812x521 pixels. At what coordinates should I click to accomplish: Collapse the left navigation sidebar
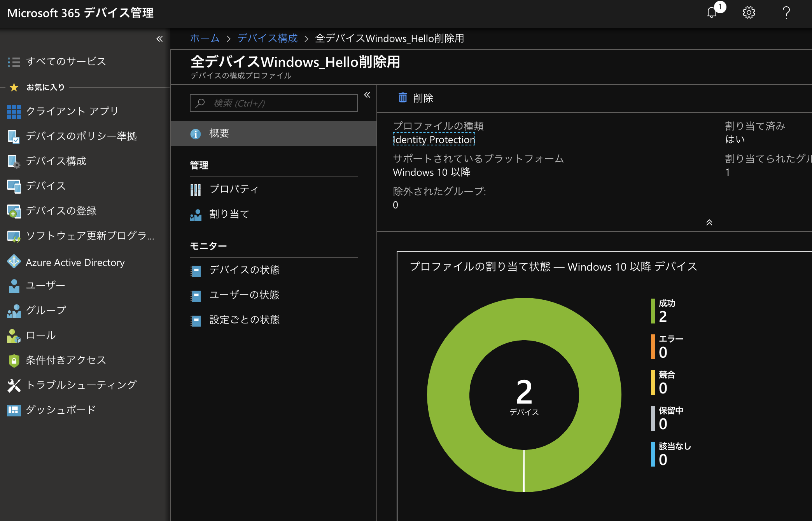click(x=159, y=39)
